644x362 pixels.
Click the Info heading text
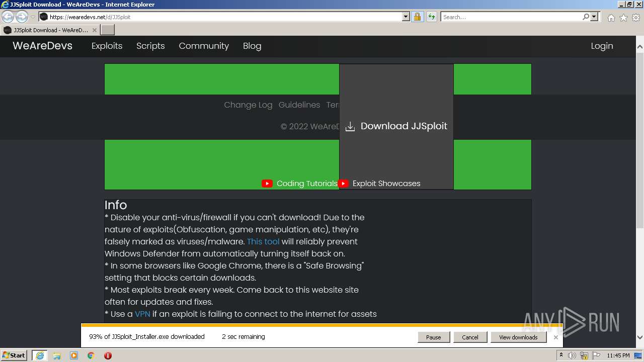click(116, 205)
